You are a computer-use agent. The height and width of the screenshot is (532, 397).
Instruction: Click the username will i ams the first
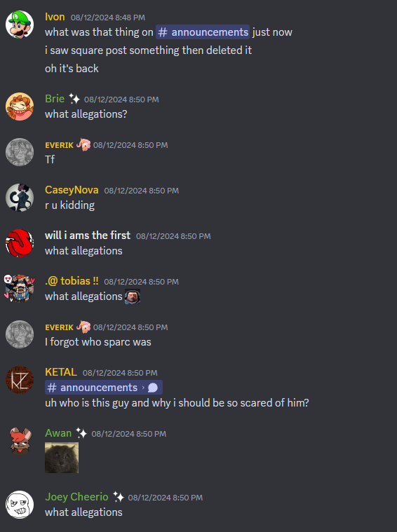tap(88, 235)
